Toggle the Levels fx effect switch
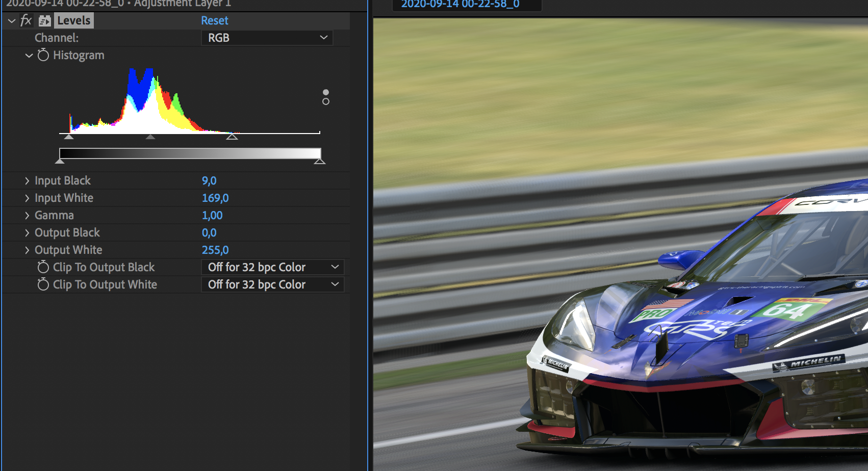868x471 pixels. pos(26,20)
